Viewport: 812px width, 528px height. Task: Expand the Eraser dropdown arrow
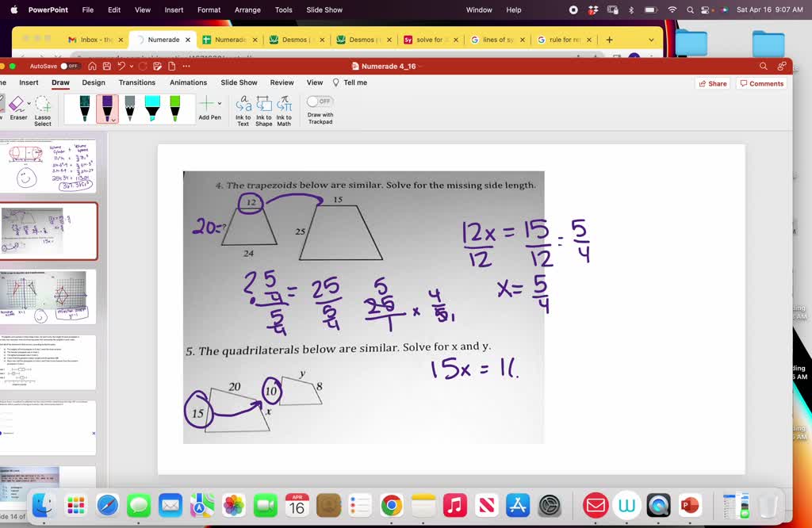pos(29,101)
